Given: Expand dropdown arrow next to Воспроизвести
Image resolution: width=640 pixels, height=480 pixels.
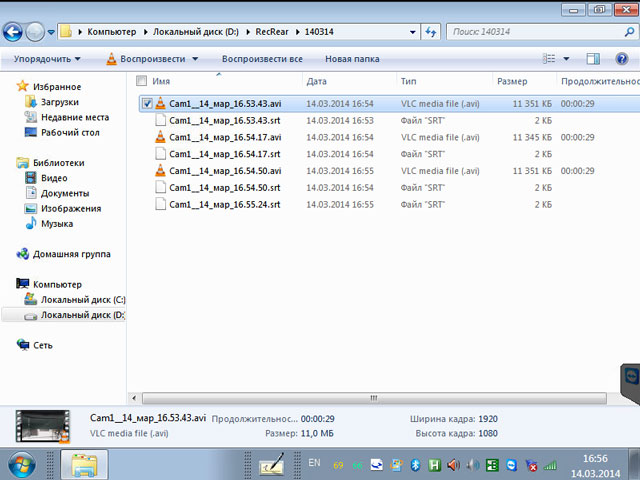Looking at the screenshot, I should [195, 59].
